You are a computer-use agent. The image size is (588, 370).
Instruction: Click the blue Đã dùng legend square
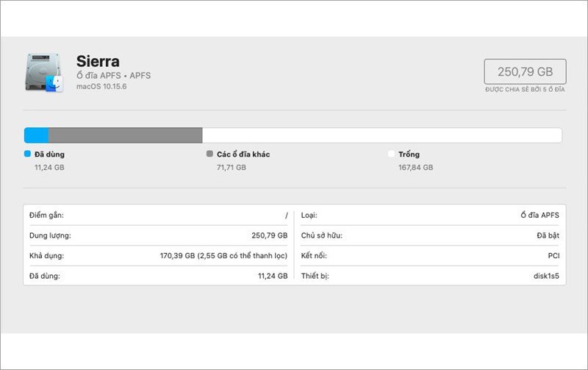[28, 154]
